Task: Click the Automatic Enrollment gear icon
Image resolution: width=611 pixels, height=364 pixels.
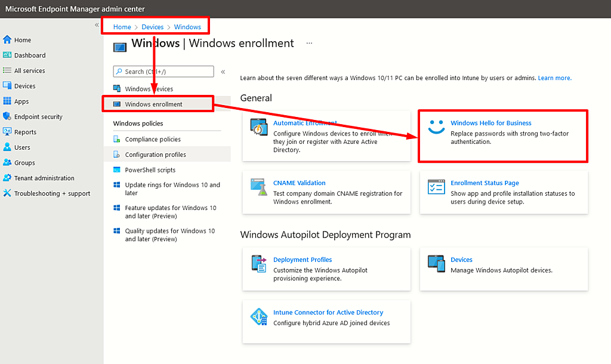Action: [x=259, y=128]
